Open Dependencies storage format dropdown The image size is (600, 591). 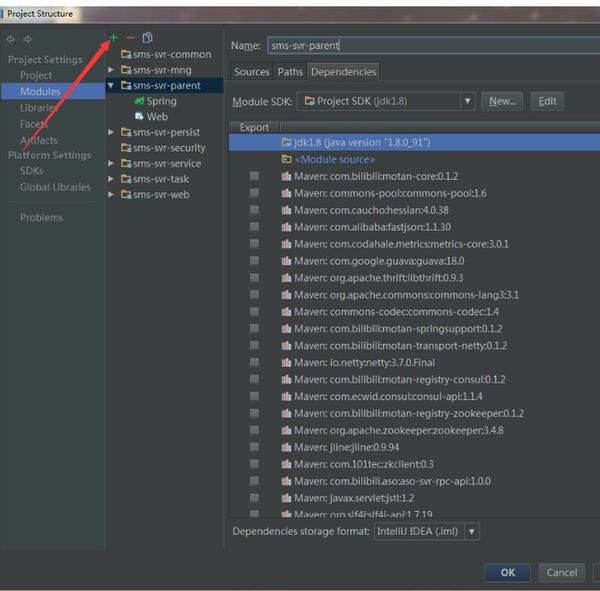tap(472, 531)
